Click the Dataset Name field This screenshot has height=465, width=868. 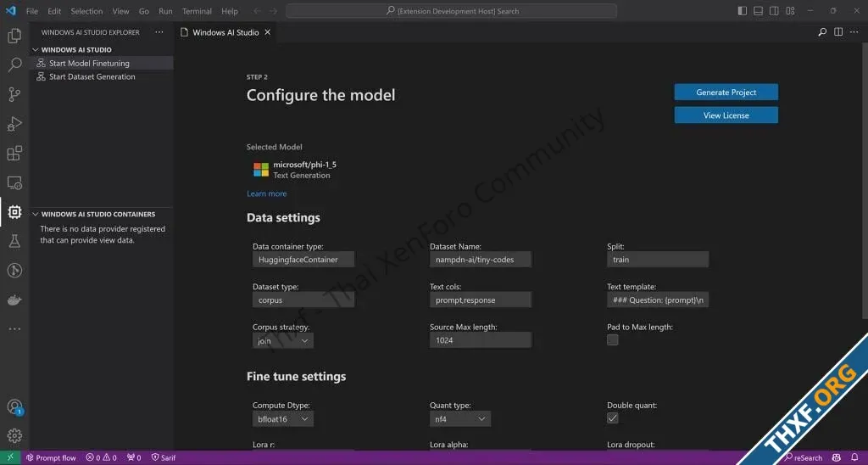pos(481,260)
